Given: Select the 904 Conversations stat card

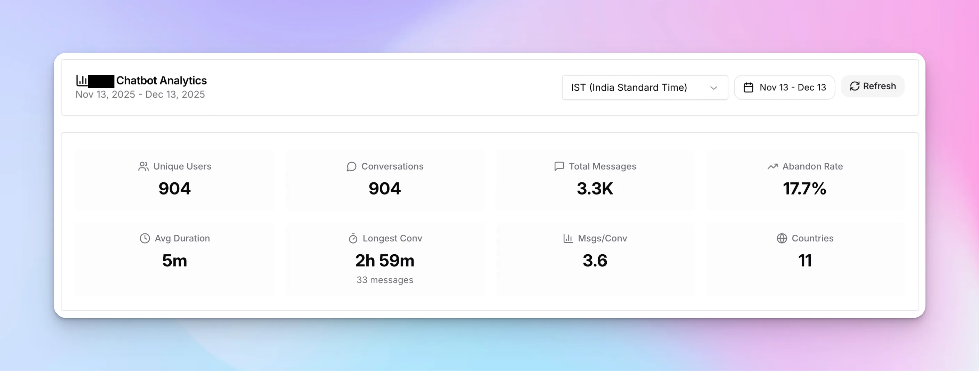Looking at the screenshot, I should pos(384,181).
